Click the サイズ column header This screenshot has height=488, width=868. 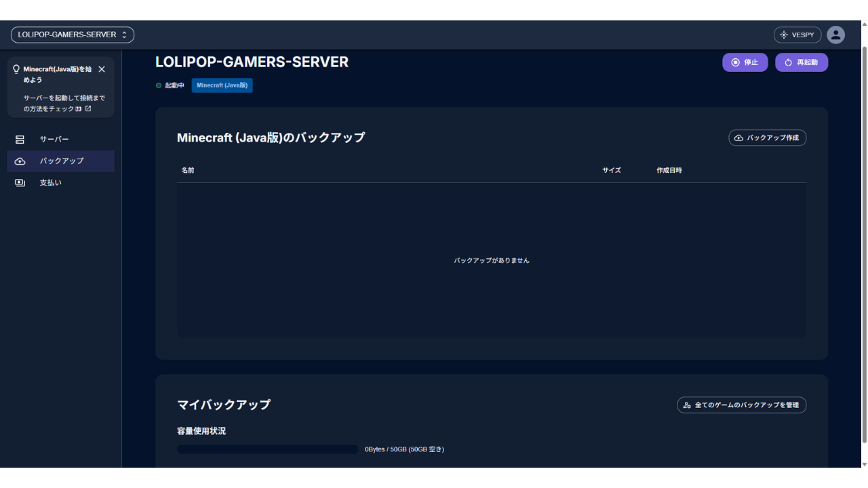point(612,170)
